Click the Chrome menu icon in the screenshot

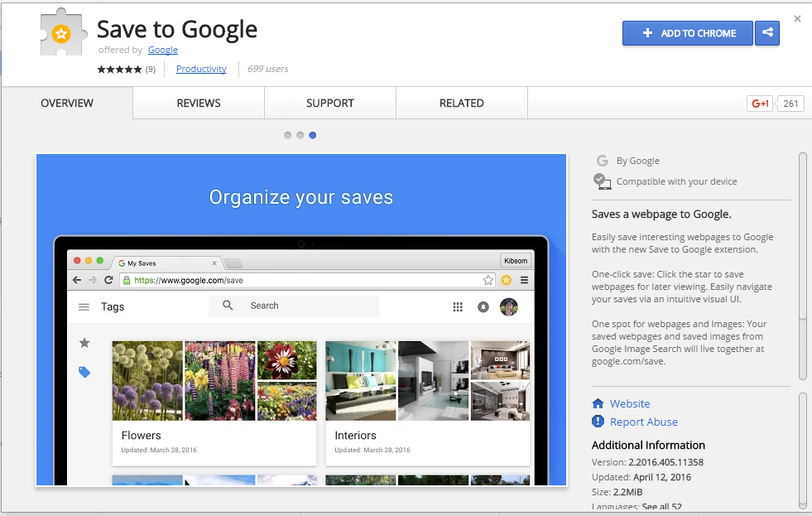pyautogui.click(x=524, y=280)
